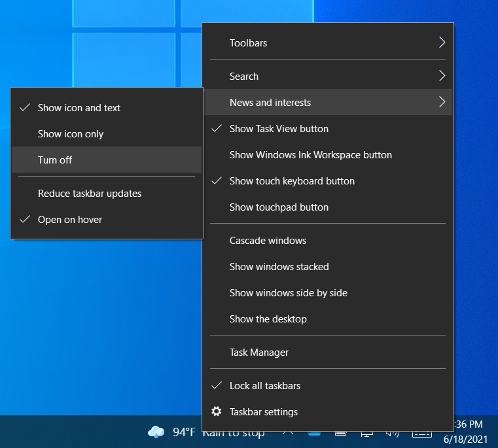
Task: Select Cascade windows
Action: point(268,241)
